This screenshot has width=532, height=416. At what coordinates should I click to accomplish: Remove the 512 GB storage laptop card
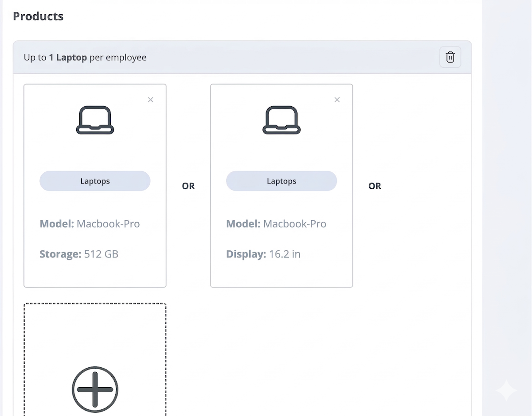150,100
